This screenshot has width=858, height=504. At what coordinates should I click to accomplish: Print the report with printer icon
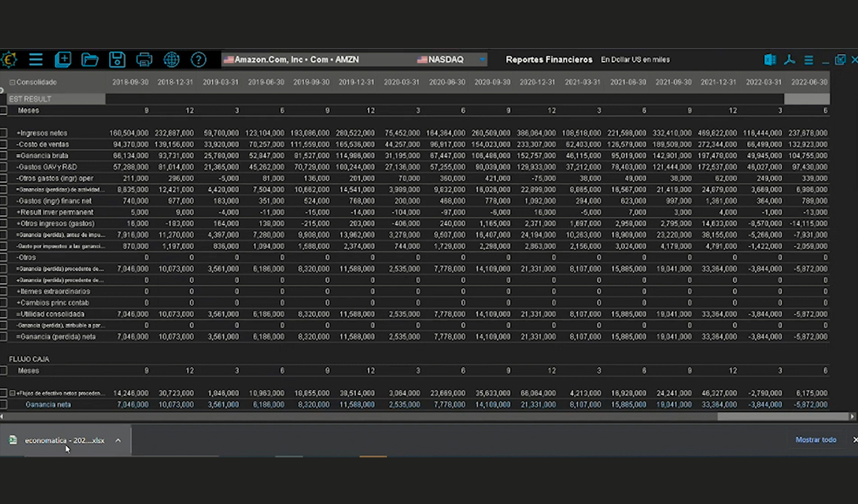tap(144, 59)
